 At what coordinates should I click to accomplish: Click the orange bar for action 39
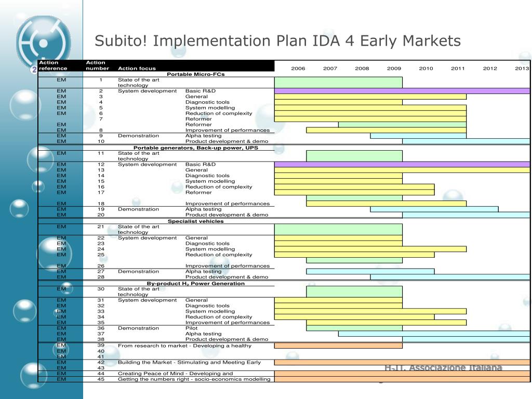pos(338,345)
